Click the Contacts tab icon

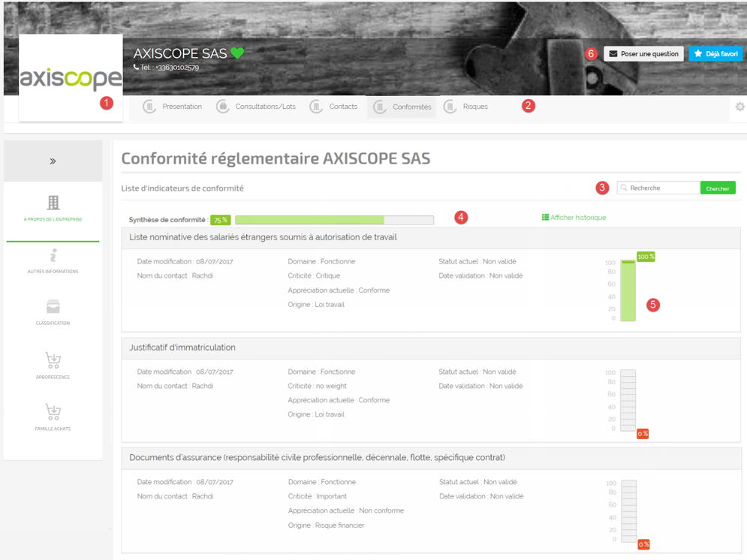coord(316,107)
